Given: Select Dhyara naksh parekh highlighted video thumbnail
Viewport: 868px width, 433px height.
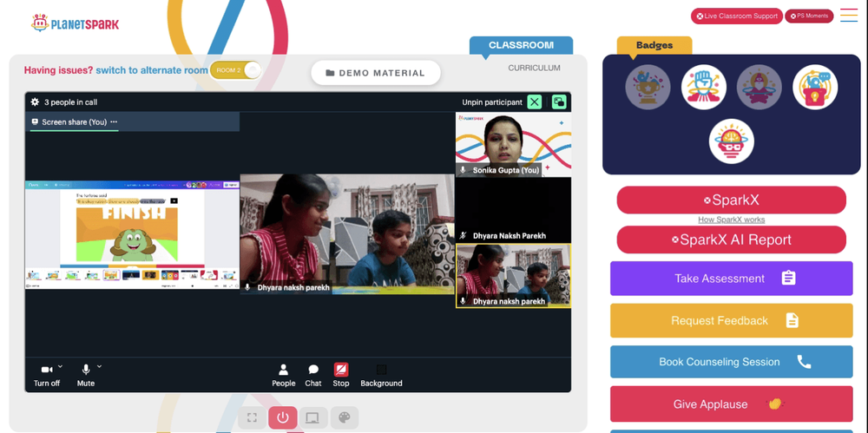Looking at the screenshot, I should (513, 276).
